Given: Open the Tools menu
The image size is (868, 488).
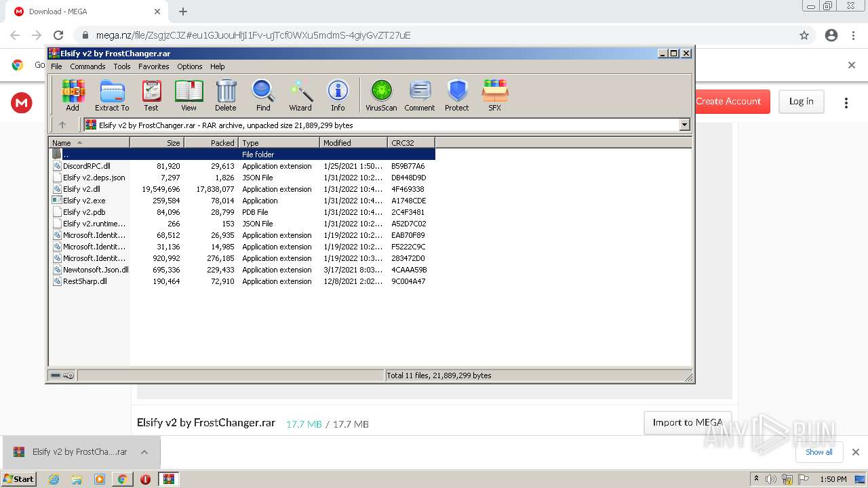Looking at the screenshot, I should [x=122, y=66].
